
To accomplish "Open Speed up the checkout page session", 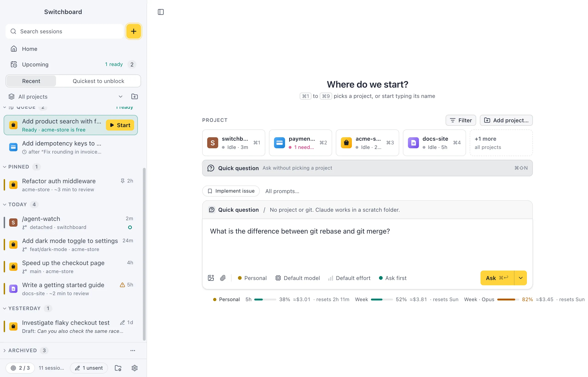I will coord(71,267).
